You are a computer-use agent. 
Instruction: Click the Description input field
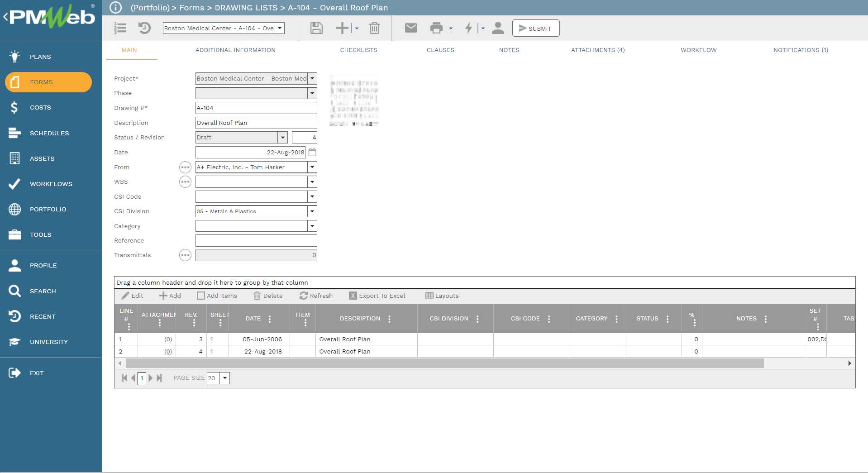coord(256,123)
